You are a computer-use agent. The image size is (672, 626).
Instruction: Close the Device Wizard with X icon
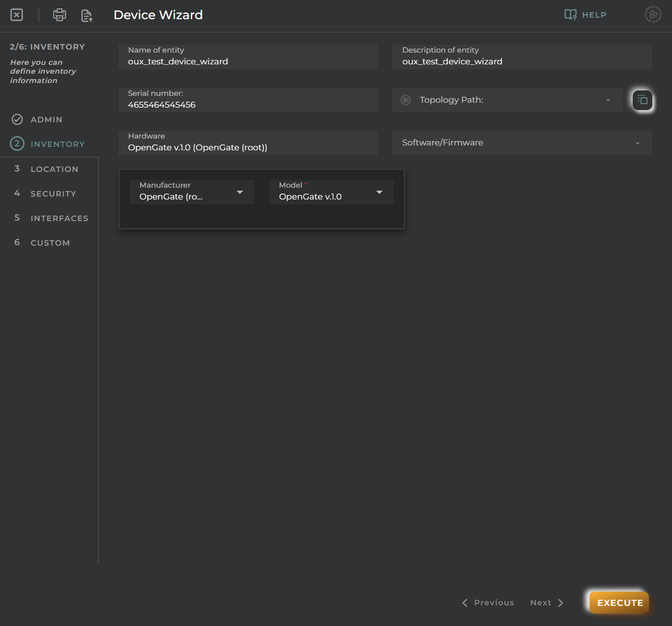click(x=17, y=15)
